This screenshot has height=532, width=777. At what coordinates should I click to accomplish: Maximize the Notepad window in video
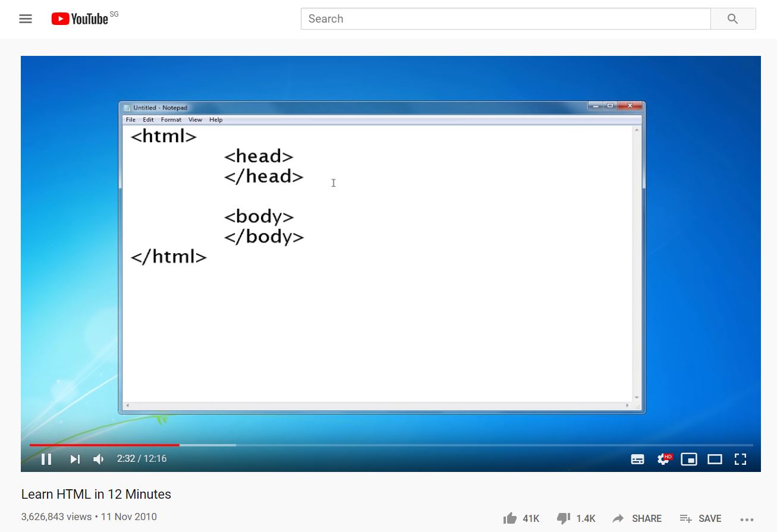[610, 106]
